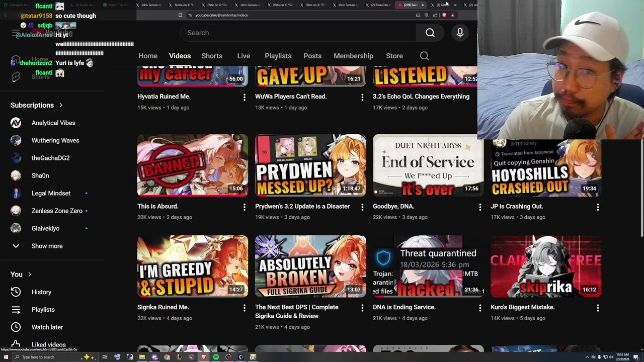The width and height of the screenshot is (644, 362).
Task: Open the notification center icon
Action: pyautogui.click(x=636, y=357)
